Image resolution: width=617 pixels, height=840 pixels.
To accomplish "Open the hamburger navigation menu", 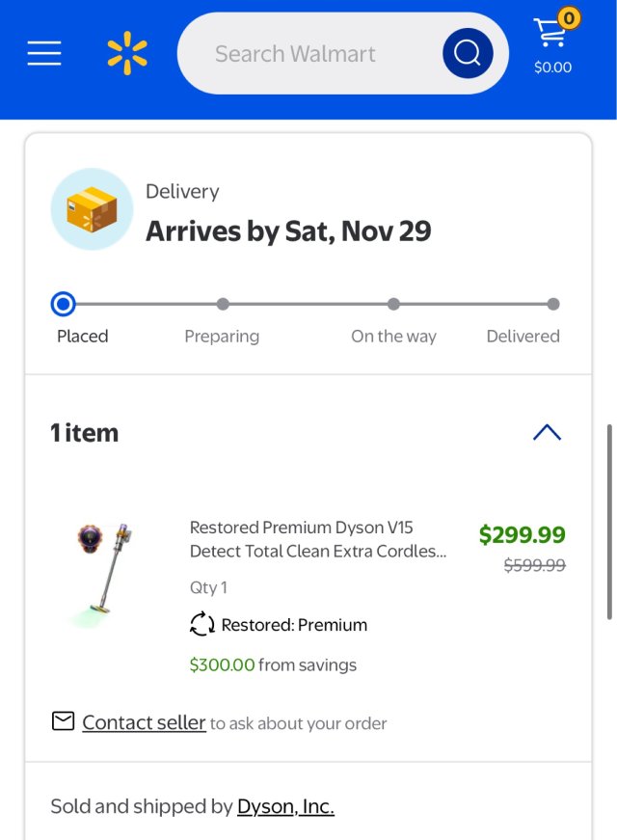I will pyautogui.click(x=44, y=53).
